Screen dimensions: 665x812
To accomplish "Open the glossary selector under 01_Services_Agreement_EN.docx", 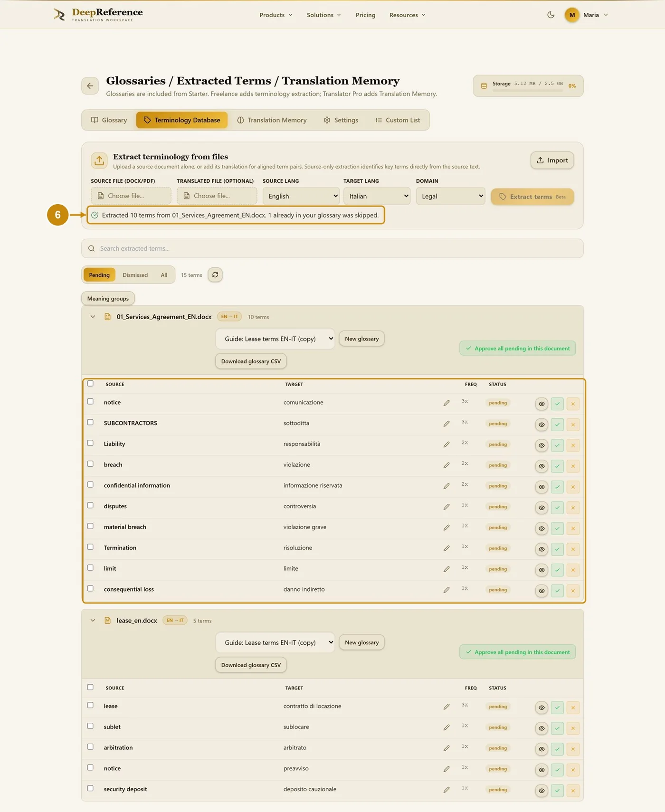I will point(275,339).
